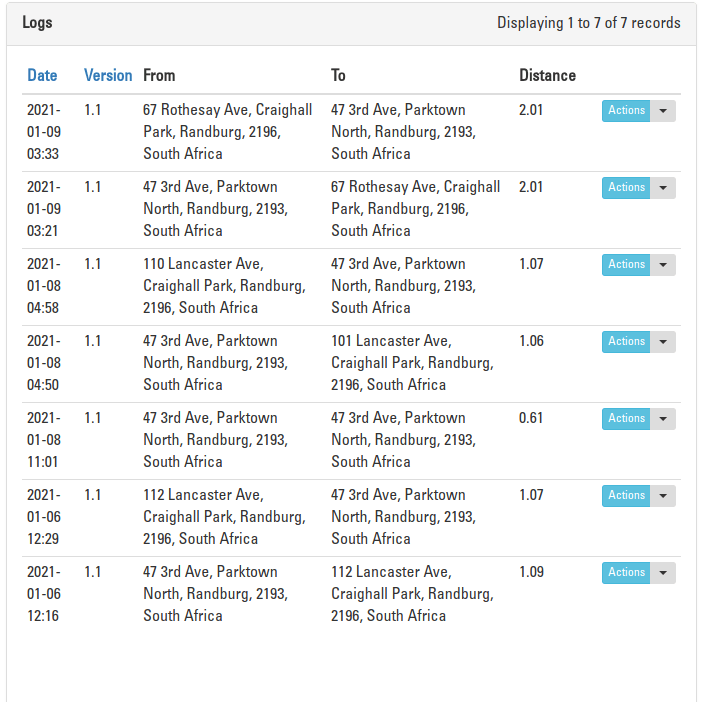
Task: Open Actions caret for 0.61 distance log
Action: (664, 419)
